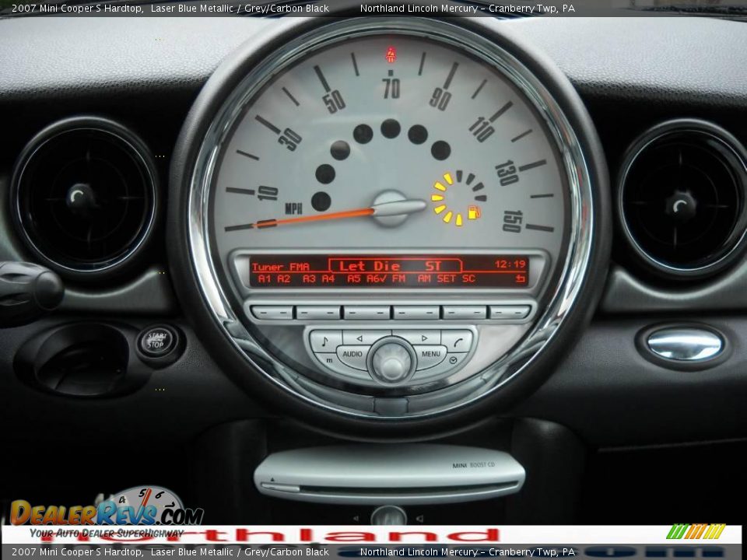The height and width of the screenshot is (560, 747).
Task: Select preset A4 on the display
Action: [328, 278]
